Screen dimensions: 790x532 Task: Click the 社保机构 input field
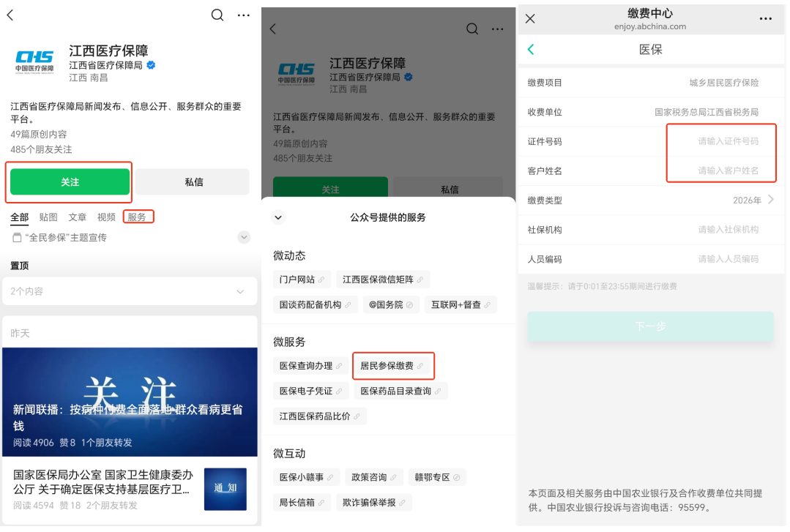click(651, 229)
